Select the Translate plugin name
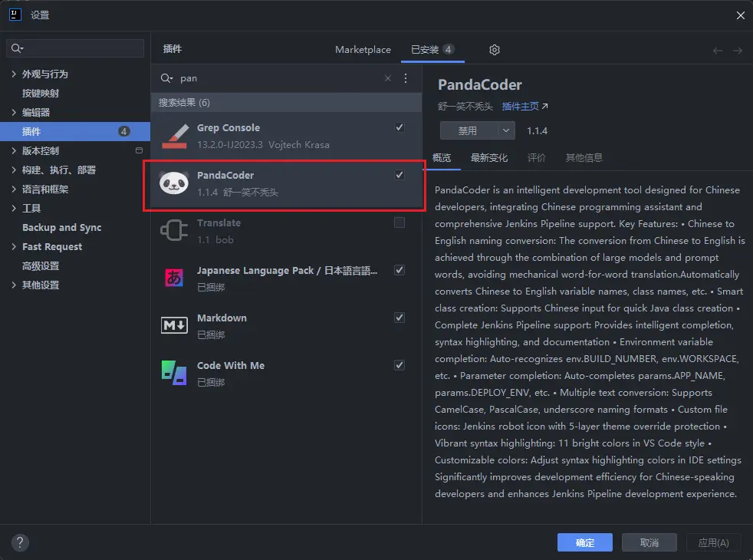The height and width of the screenshot is (560, 753). click(x=219, y=222)
